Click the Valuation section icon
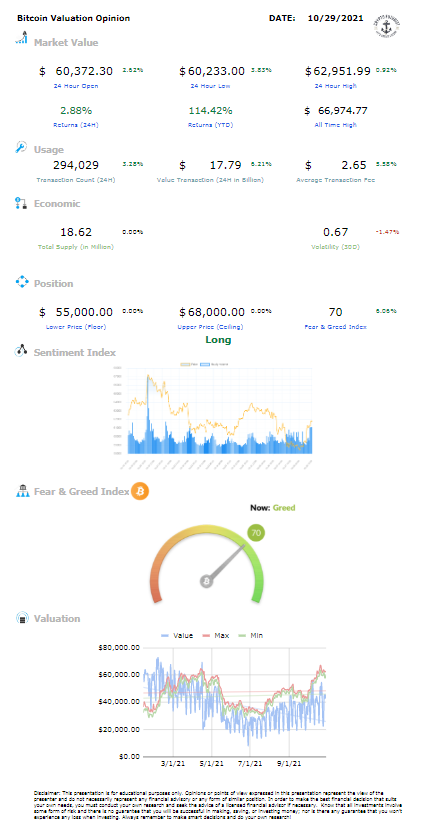Screen dimensions: 426x839 click(22, 618)
